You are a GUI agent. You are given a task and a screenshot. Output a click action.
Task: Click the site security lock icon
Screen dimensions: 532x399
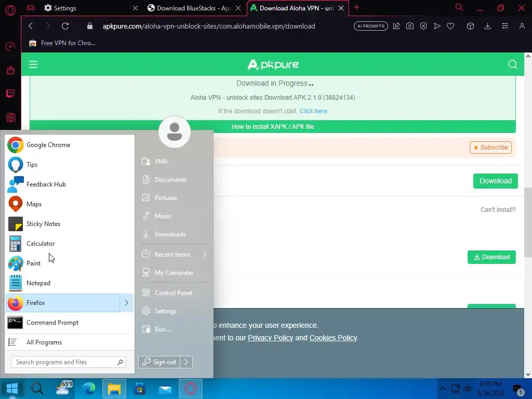(90, 26)
